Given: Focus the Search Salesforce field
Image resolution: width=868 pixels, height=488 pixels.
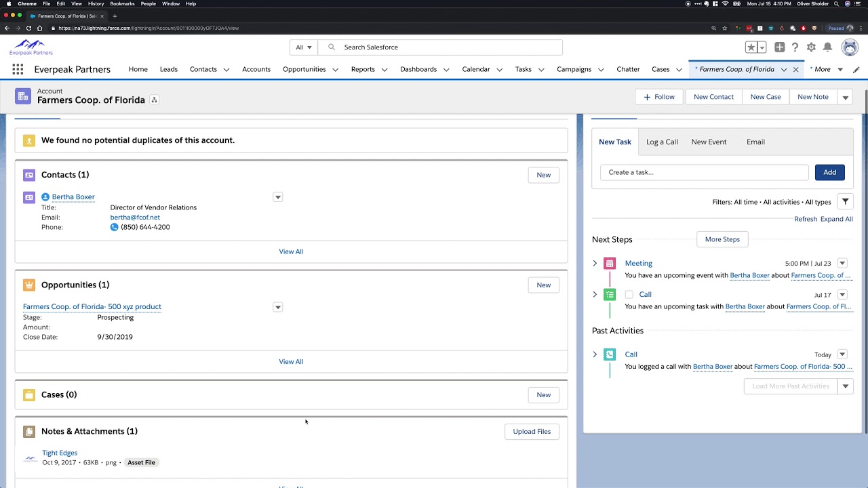Looking at the screenshot, I should point(440,47).
